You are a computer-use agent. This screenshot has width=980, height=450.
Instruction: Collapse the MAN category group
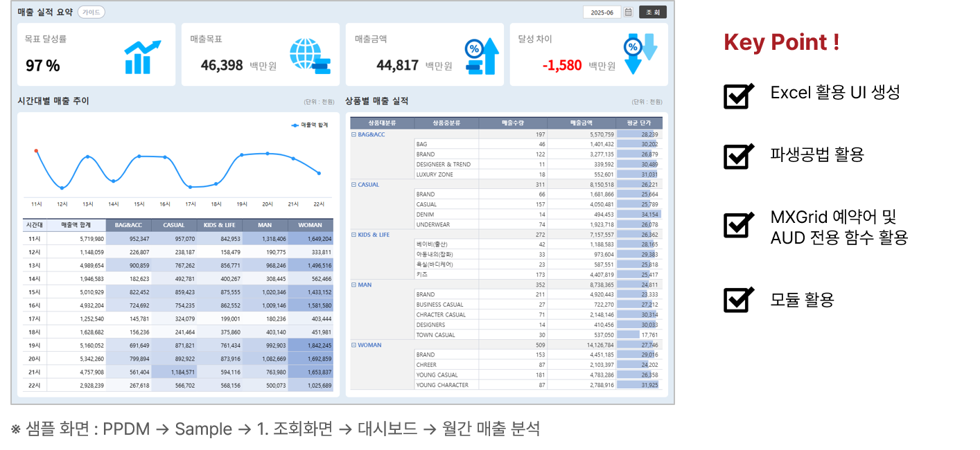click(353, 285)
